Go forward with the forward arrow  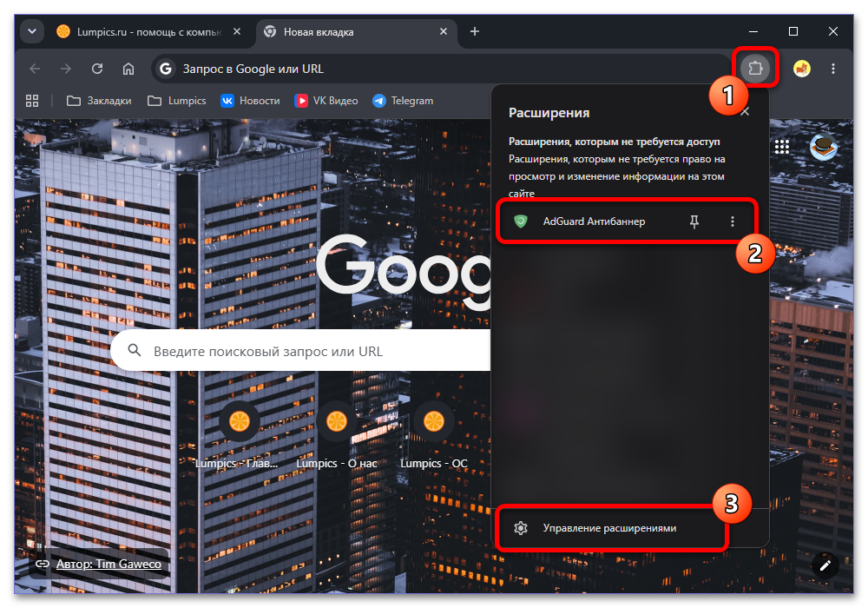(x=66, y=69)
